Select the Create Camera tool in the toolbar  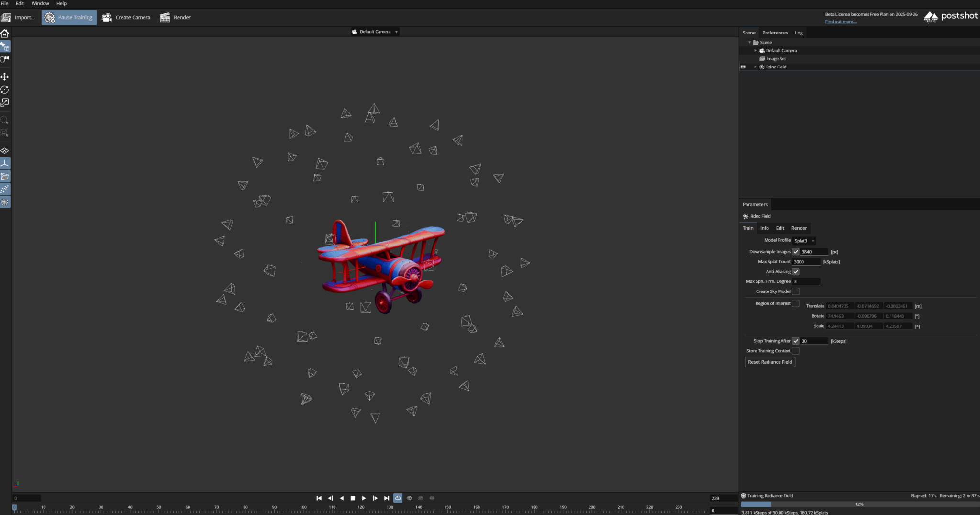pyautogui.click(x=126, y=17)
